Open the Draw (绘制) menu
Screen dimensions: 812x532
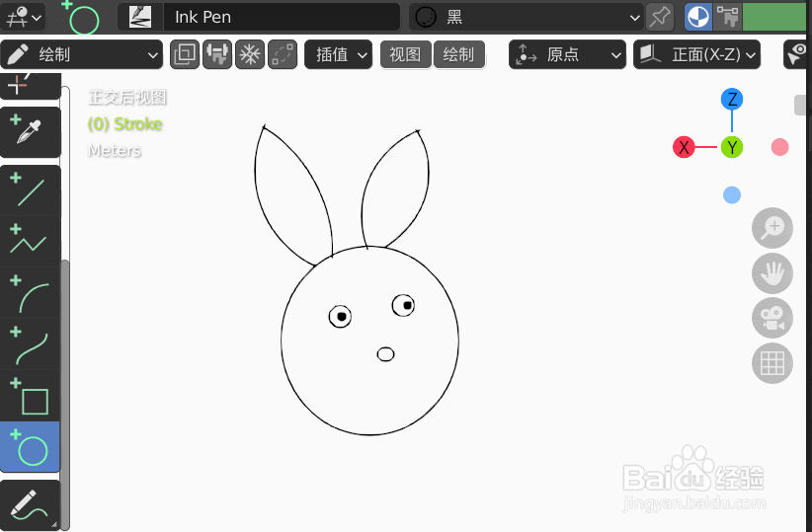click(458, 54)
